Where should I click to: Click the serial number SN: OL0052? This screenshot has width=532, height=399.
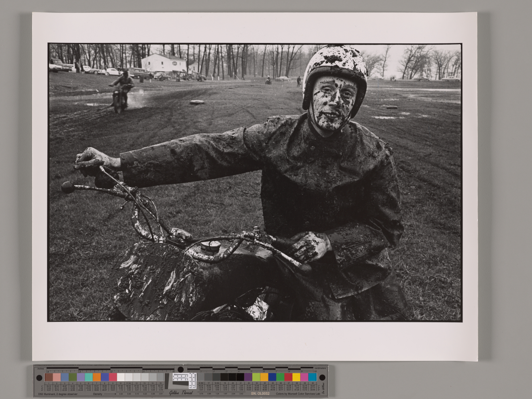point(260,393)
